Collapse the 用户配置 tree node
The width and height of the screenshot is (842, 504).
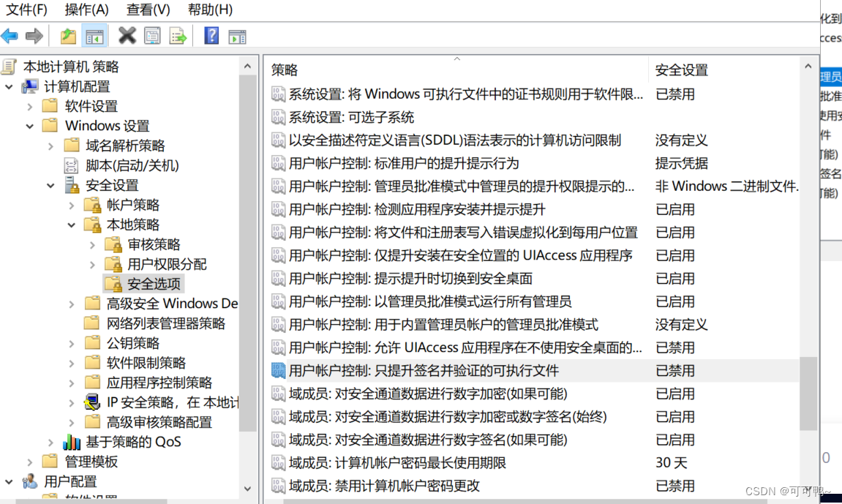pos(9,481)
